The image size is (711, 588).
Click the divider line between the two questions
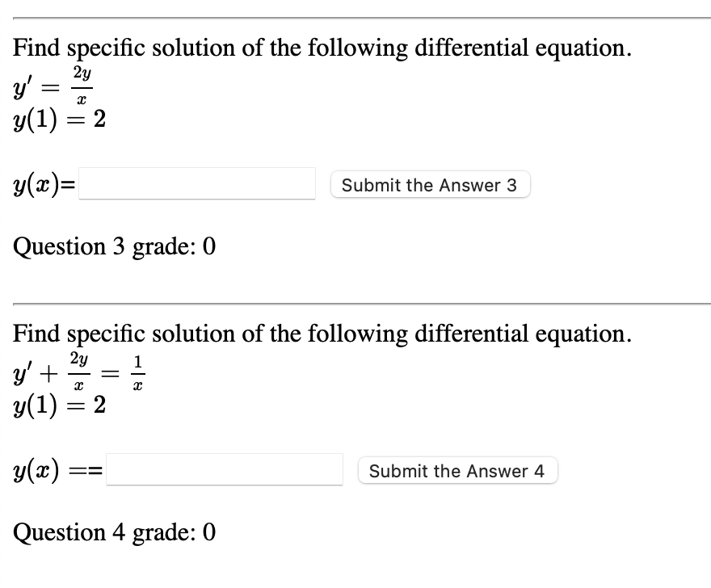355,303
